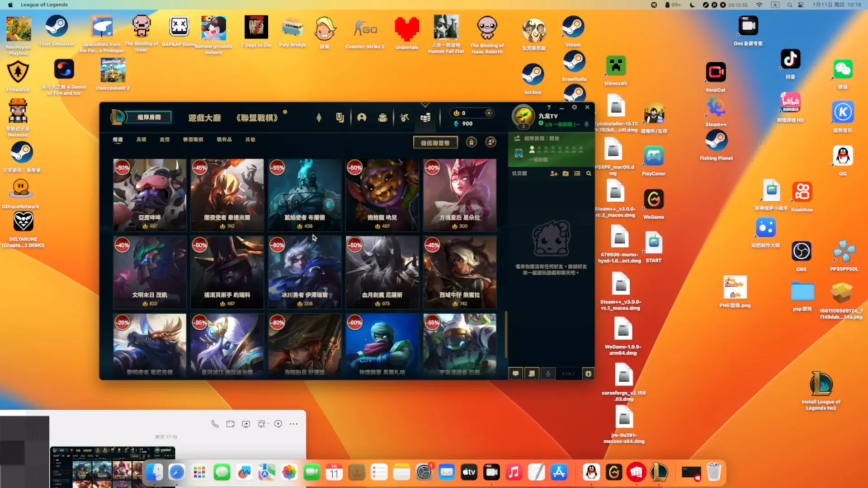
Task: Toggle friend list view options icon
Action: [x=577, y=174]
